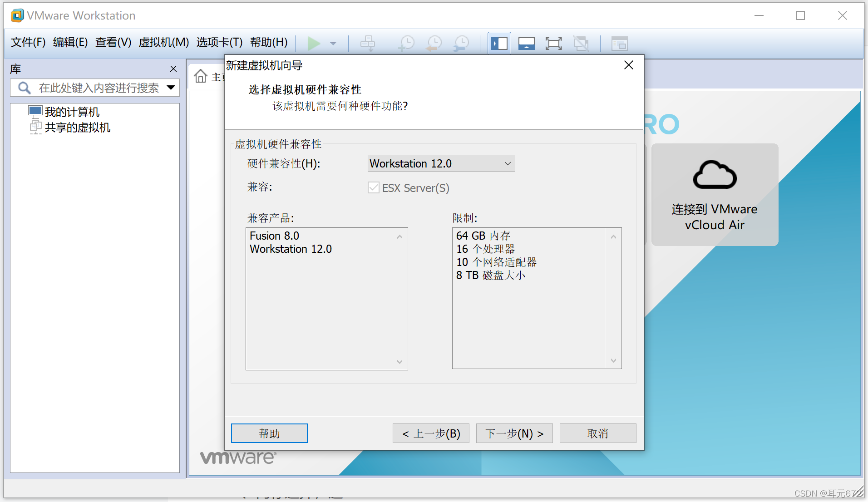Click the Send Ctrl+Alt+Del toolbar icon

pyautogui.click(x=368, y=44)
